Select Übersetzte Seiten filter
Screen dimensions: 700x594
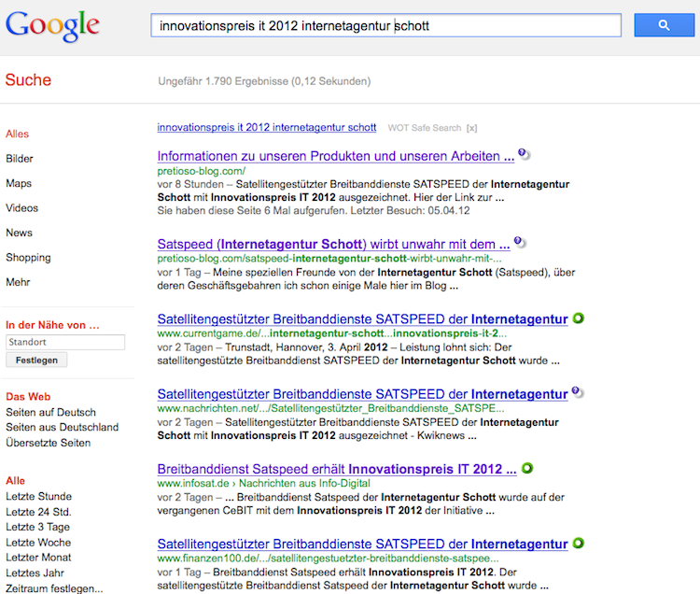49,443
